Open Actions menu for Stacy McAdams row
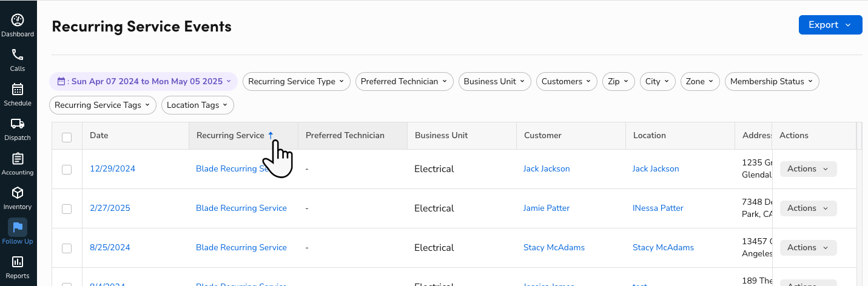This screenshot has width=868, height=286. click(x=808, y=248)
